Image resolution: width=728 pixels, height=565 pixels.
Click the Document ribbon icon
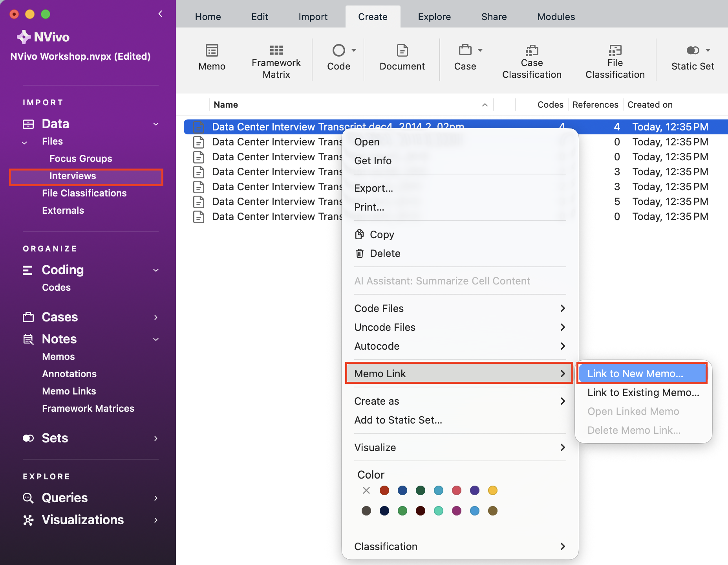coord(402,50)
